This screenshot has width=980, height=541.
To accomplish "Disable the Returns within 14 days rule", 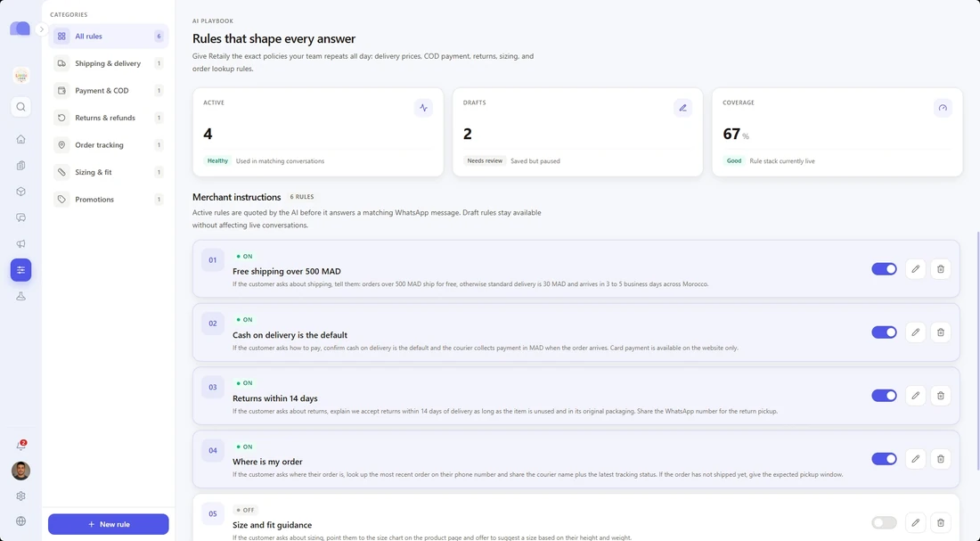I will click(x=884, y=395).
